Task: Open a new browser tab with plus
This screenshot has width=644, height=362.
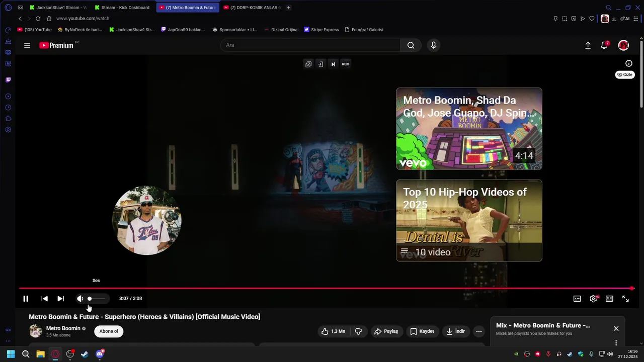Action: click(x=288, y=8)
